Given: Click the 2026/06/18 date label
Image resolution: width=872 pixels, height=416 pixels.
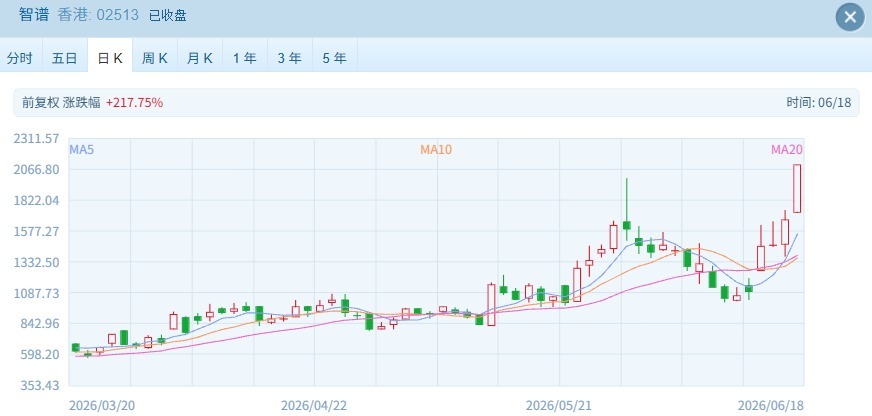Looking at the screenshot, I should tap(770, 406).
